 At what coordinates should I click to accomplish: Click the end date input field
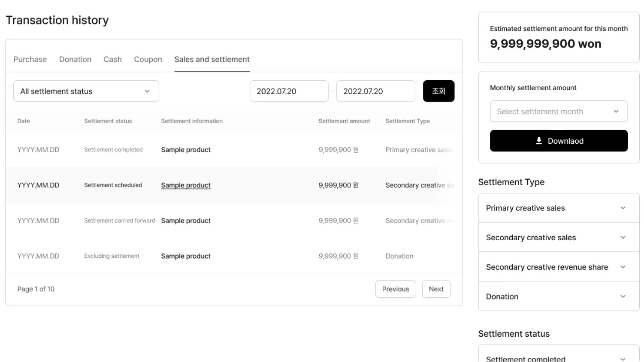[x=375, y=91]
